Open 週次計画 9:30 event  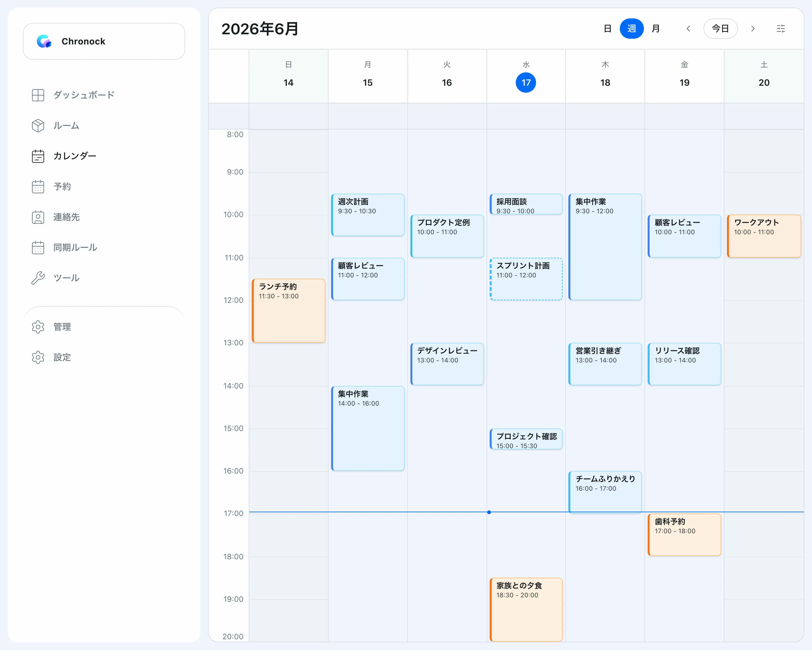[368, 215]
